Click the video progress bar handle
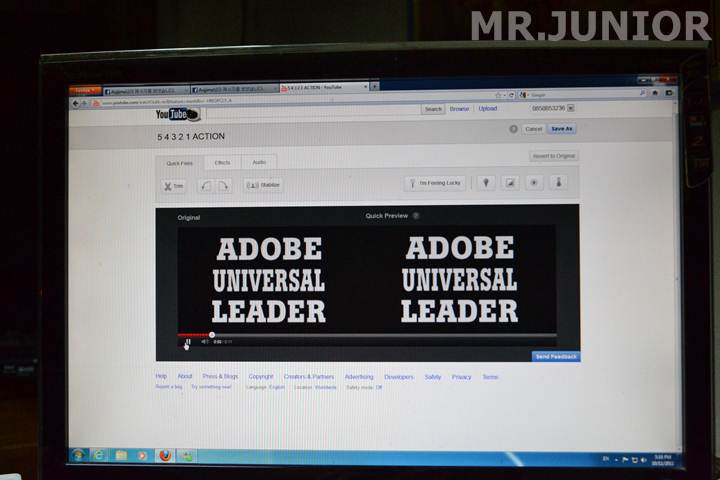The width and height of the screenshot is (720, 480). click(x=212, y=335)
